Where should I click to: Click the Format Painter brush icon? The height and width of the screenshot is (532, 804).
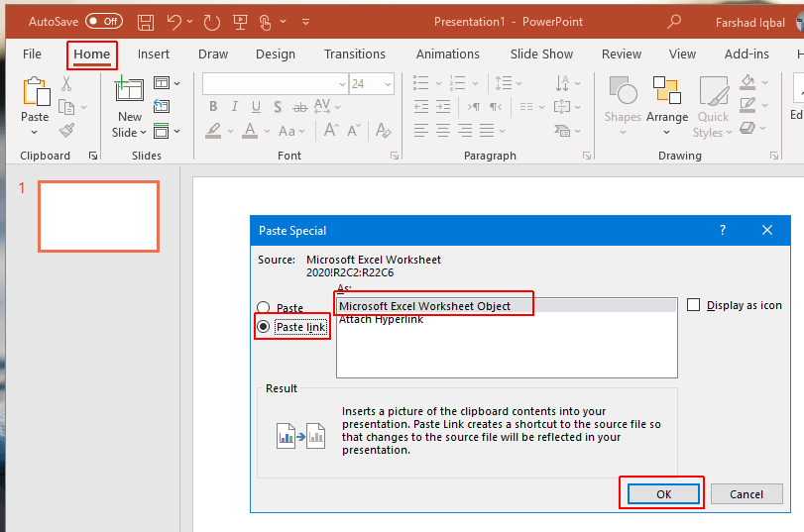point(66,131)
